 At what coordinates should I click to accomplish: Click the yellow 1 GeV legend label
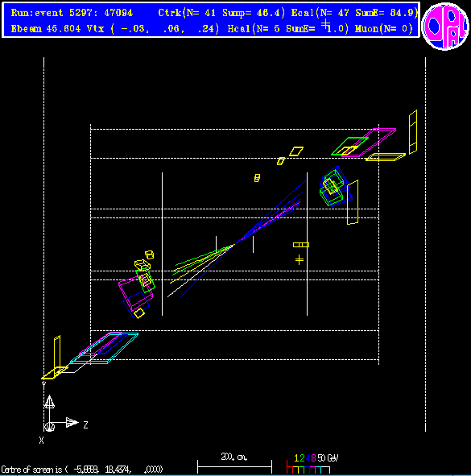[296, 458]
